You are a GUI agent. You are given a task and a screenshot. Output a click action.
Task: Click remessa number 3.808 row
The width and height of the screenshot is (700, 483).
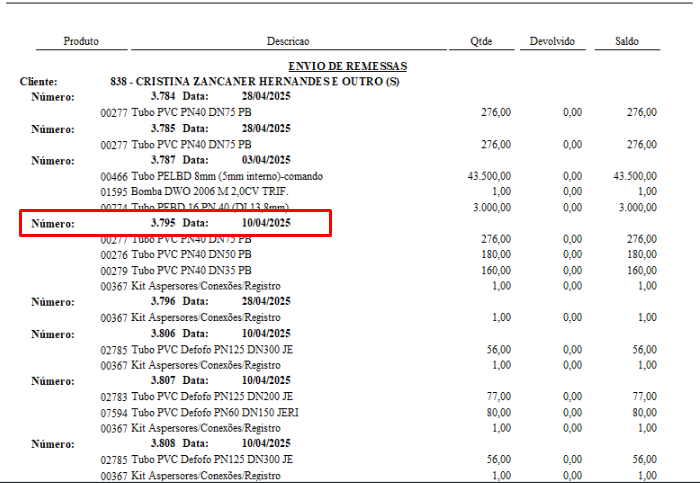click(x=161, y=444)
